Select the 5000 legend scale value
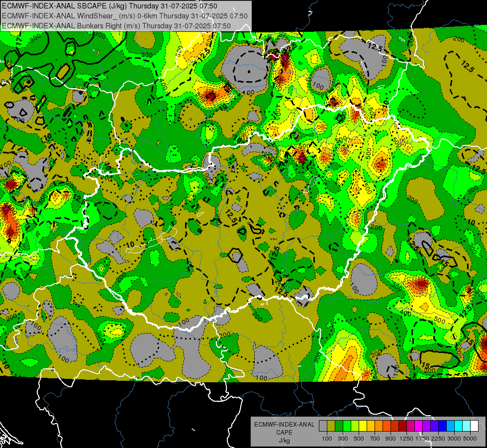 coord(470,439)
